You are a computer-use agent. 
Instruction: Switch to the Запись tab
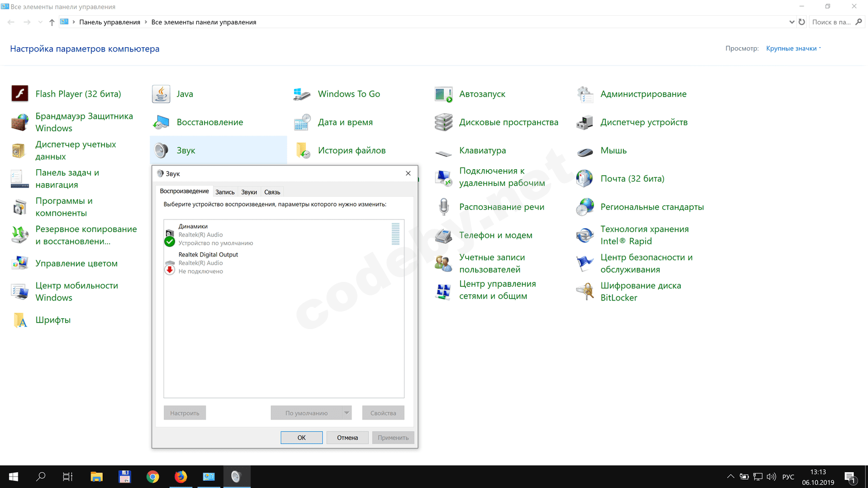click(225, 192)
